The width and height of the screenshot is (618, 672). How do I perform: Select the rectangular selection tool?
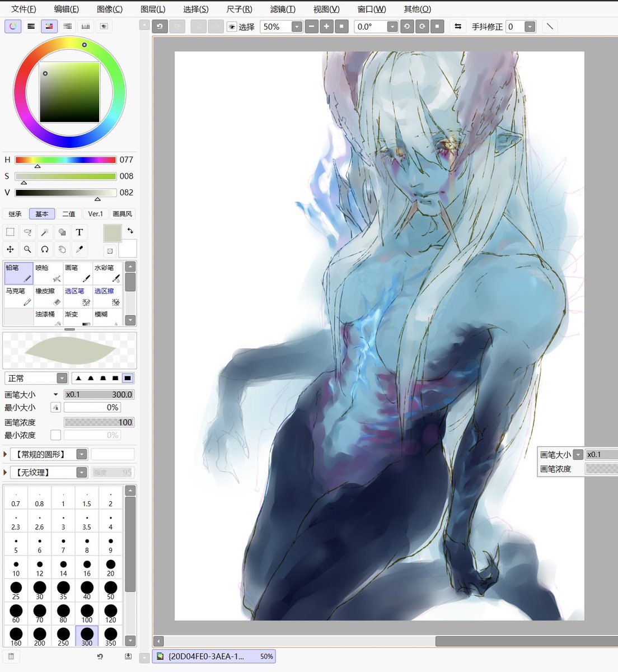(10, 232)
